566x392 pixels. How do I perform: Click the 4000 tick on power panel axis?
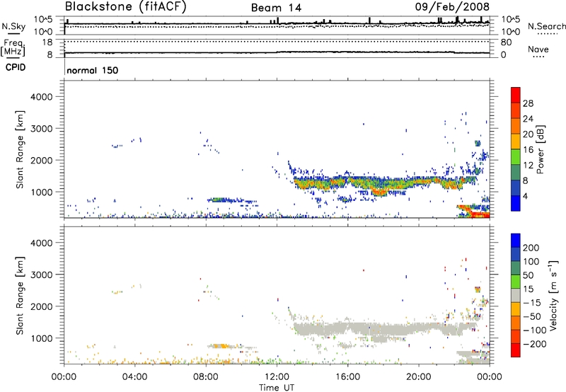pyautogui.click(x=41, y=97)
